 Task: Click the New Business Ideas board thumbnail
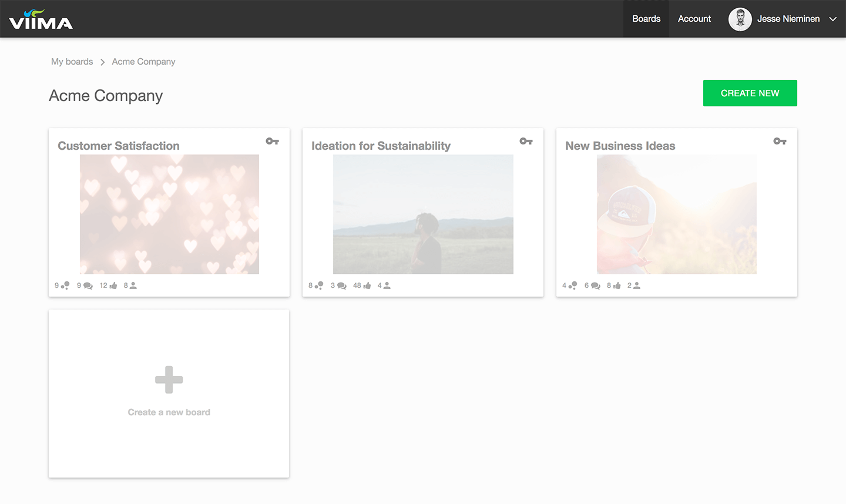point(676,214)
